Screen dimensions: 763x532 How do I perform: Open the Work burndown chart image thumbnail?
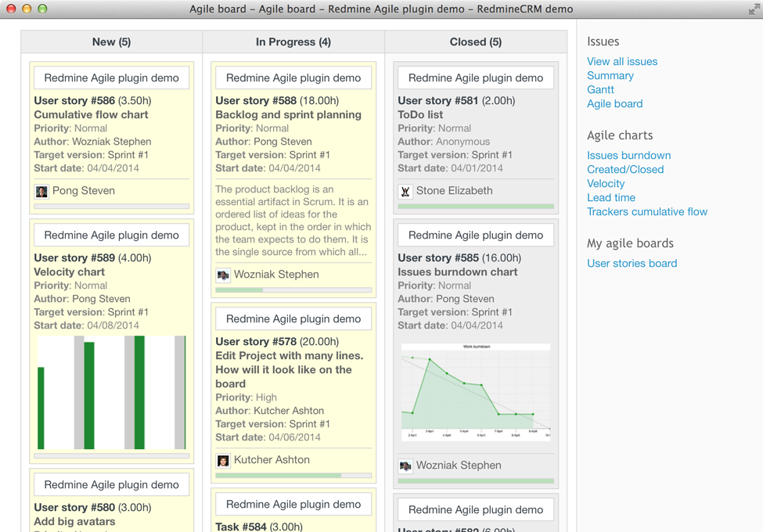pyautogui.click(x=475, y=392)
